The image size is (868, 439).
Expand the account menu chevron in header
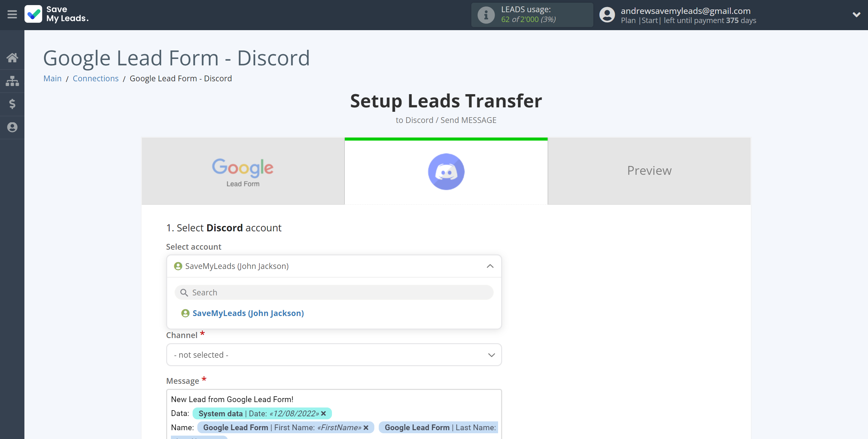(856, 15)
